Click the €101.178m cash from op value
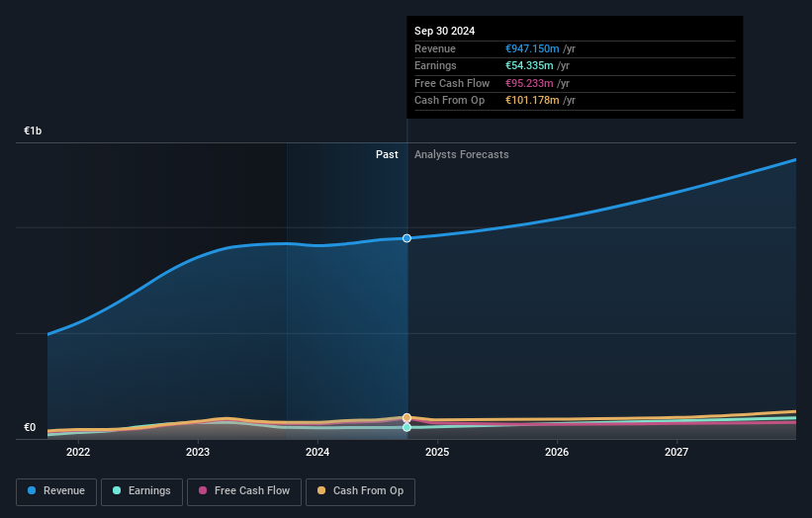This screenshot has width=812, height=518. [x=532, y=101]
